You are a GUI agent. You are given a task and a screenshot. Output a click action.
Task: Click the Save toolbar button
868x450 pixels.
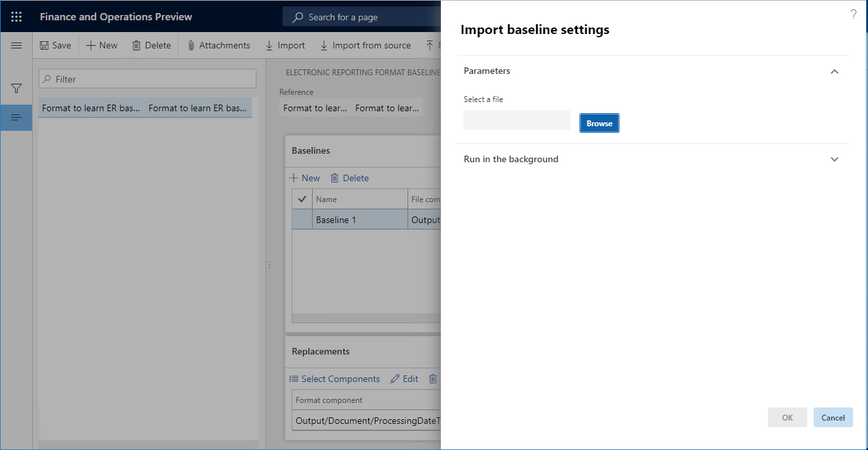tap(56, 45)
